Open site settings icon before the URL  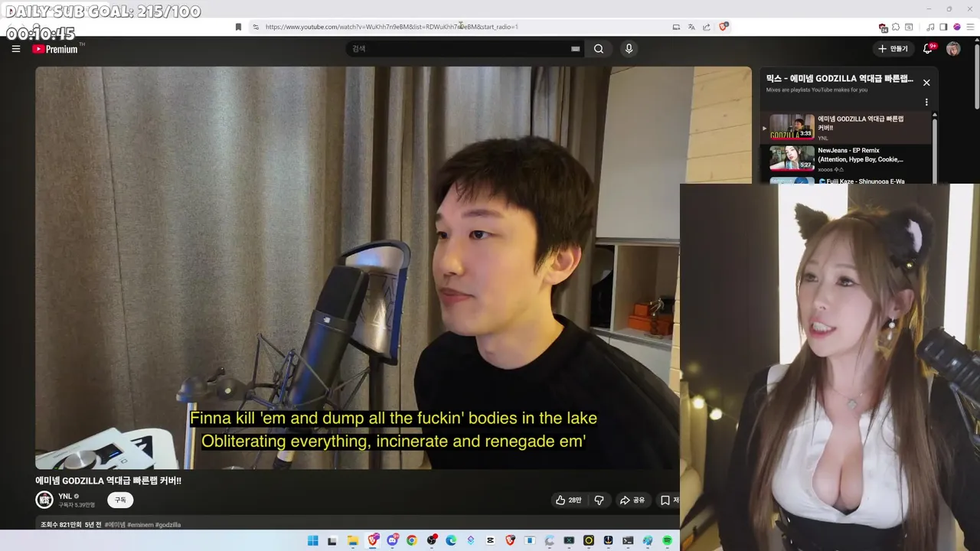(256, 27)
